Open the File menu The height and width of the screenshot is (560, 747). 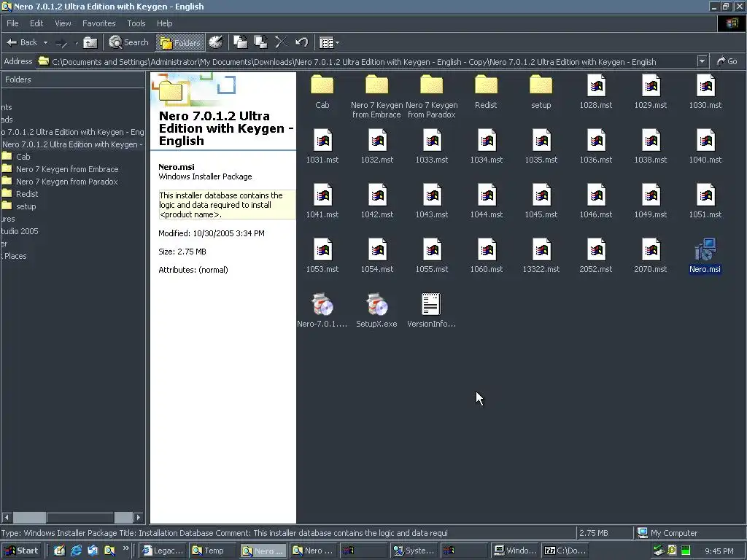point(12,23)
